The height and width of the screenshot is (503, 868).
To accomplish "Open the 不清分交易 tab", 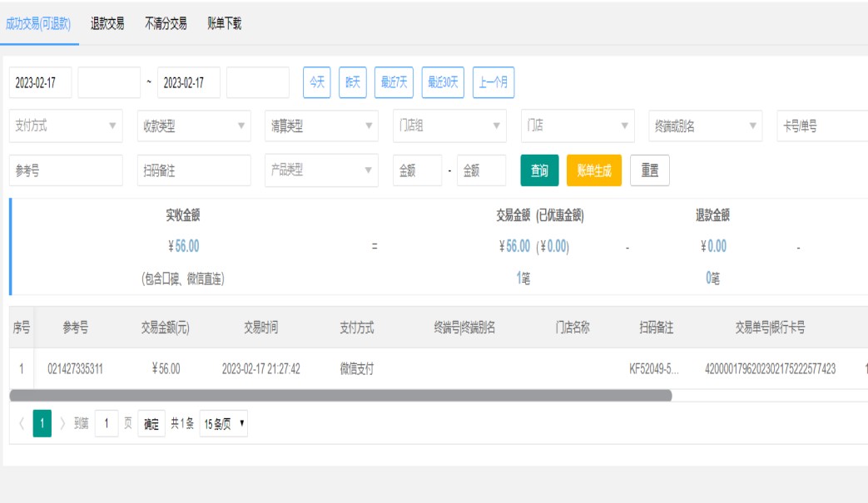I will (x=166, y=24).
